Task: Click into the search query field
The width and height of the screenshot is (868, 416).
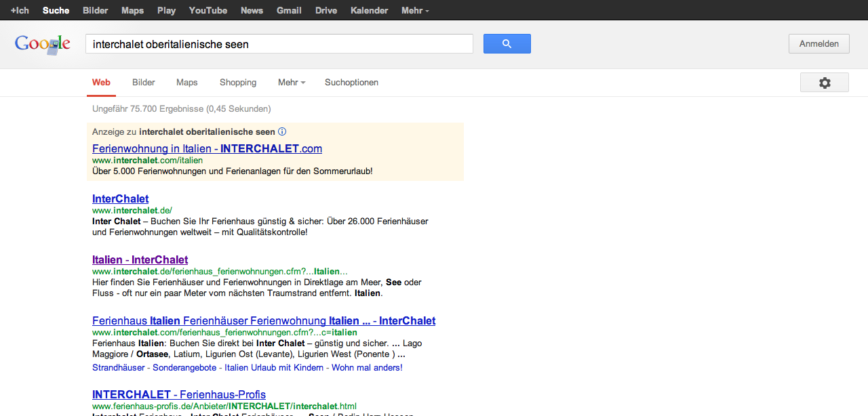Action: [x=278, y=44]
